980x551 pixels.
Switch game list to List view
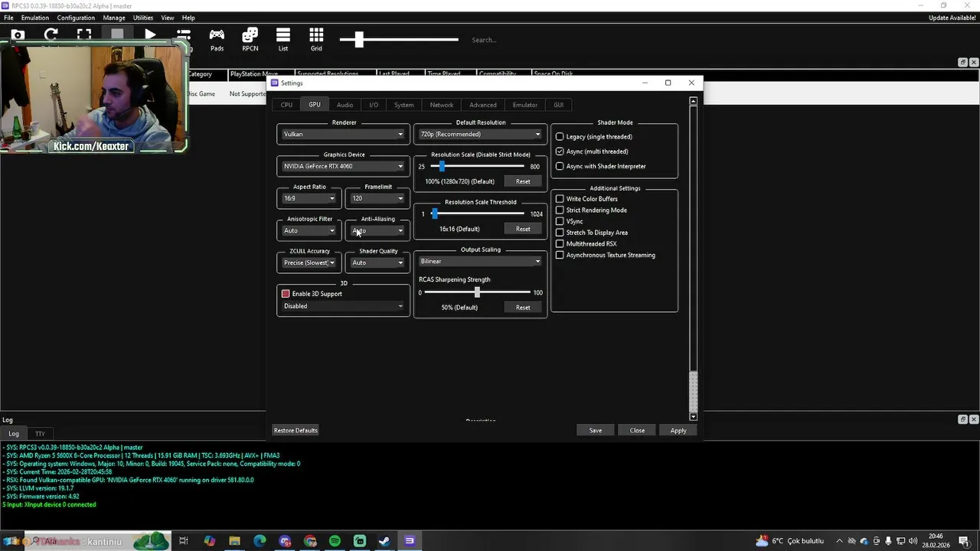click(x=283, y=40)
